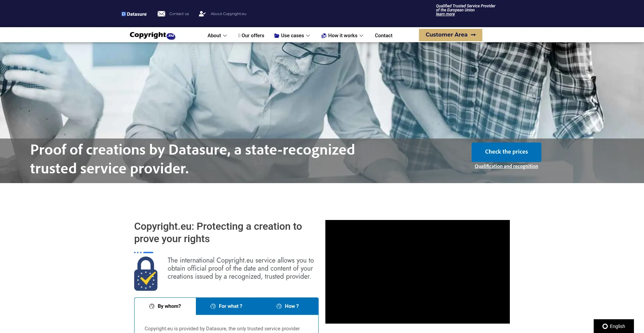Click the envelope Contact us icon
The width and height of the screenshot is (644, 333).
click(x=161, y=14)
